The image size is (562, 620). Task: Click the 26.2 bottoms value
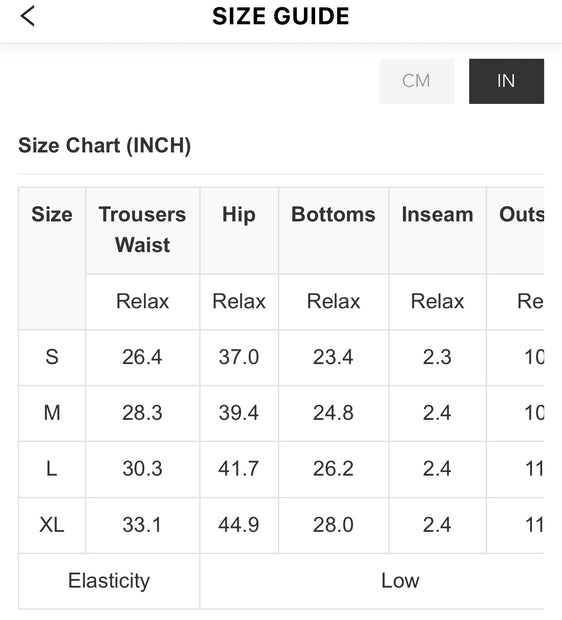333,469
